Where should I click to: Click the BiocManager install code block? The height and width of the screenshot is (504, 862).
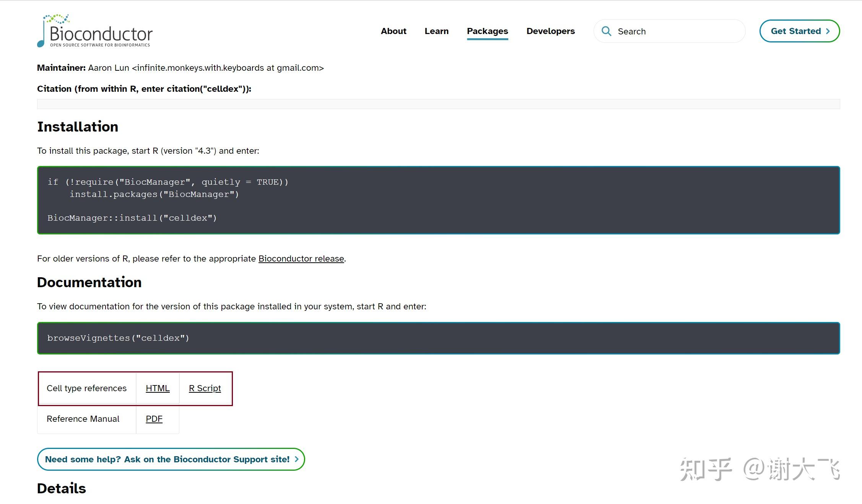[438, 200]
